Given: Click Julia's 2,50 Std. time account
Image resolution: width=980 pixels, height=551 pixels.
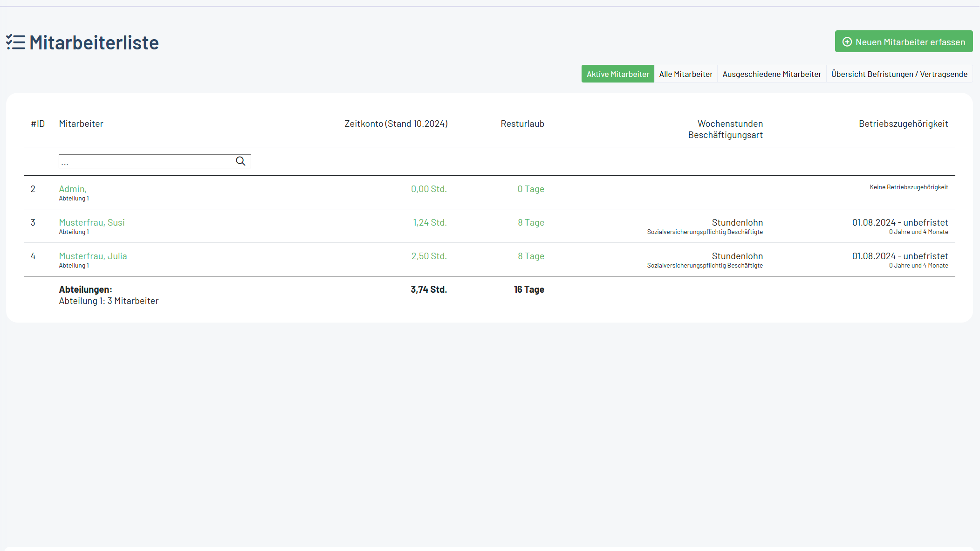Looking at the screenshot, I should pyautogui.click(x=429, y=256).
